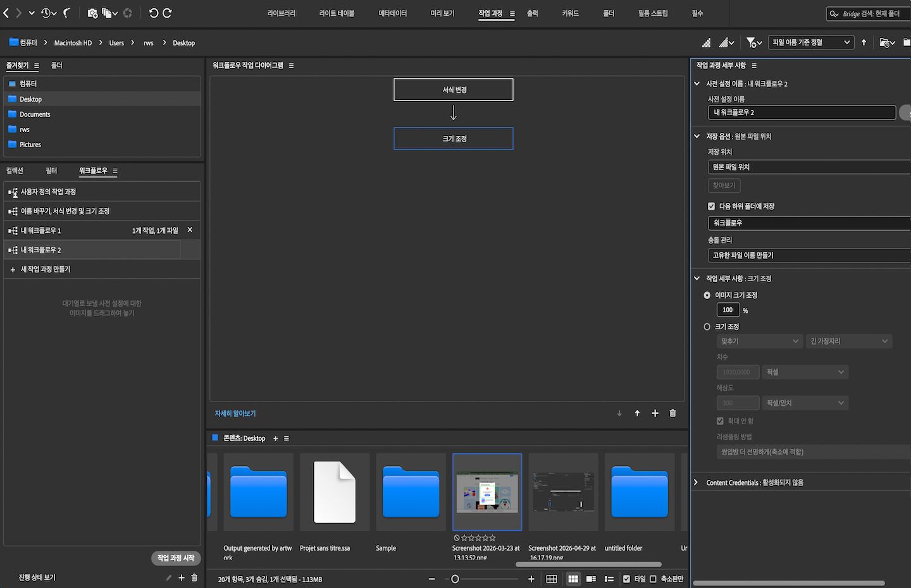
Task: Add new workflow preset plus icon beside trash
Action: (x=181, y=577)
